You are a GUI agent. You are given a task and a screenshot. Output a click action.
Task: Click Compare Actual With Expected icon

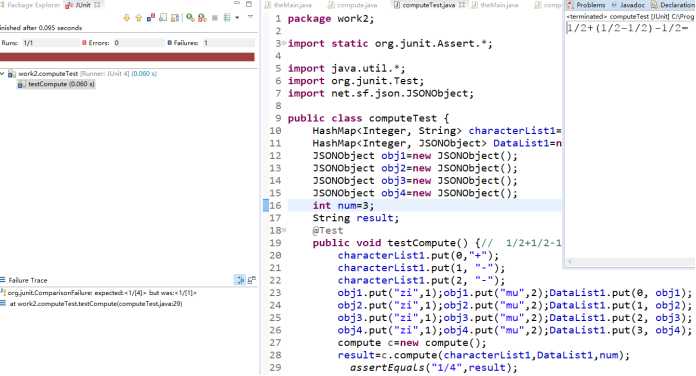point(252,280)
